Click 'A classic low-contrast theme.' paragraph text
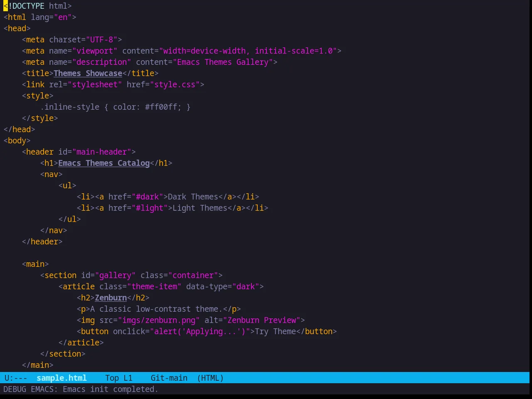This screenshot has width=532, height=399. (157, 309)
